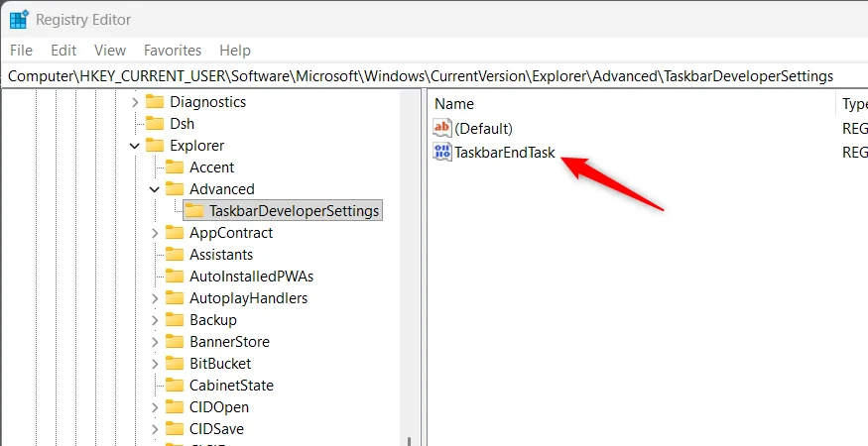Click the Dsh folder icon
868x446 pixels.
pyautogui.click(x=155, y=124)
